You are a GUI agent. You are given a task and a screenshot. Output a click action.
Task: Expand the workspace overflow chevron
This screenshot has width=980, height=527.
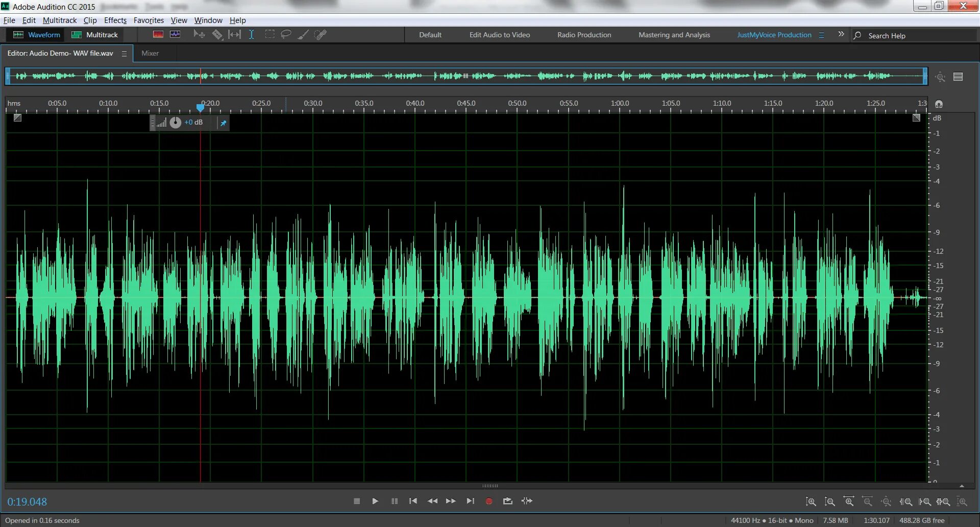(841, 34)
